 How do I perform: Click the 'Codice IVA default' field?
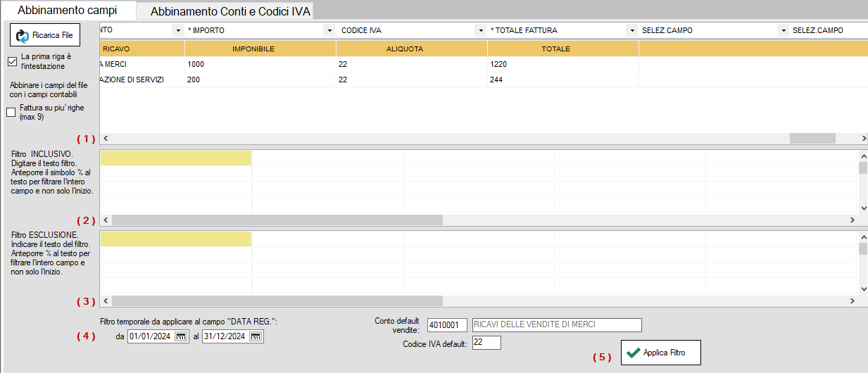point(486,343)
